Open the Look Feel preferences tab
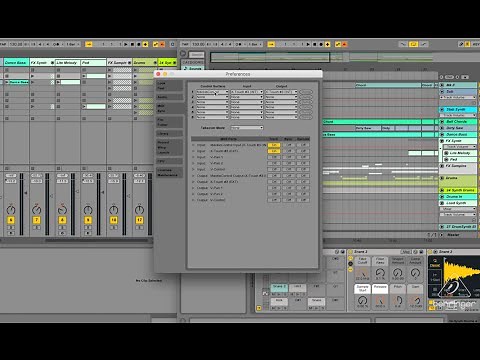This screenshot has width=480, height=360. click(x=170, y=86)
